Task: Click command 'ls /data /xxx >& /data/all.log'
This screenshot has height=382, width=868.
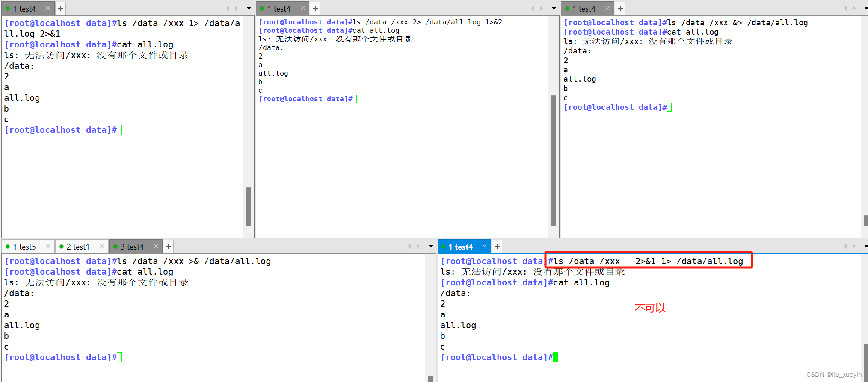Action: [x=194, y=261]
